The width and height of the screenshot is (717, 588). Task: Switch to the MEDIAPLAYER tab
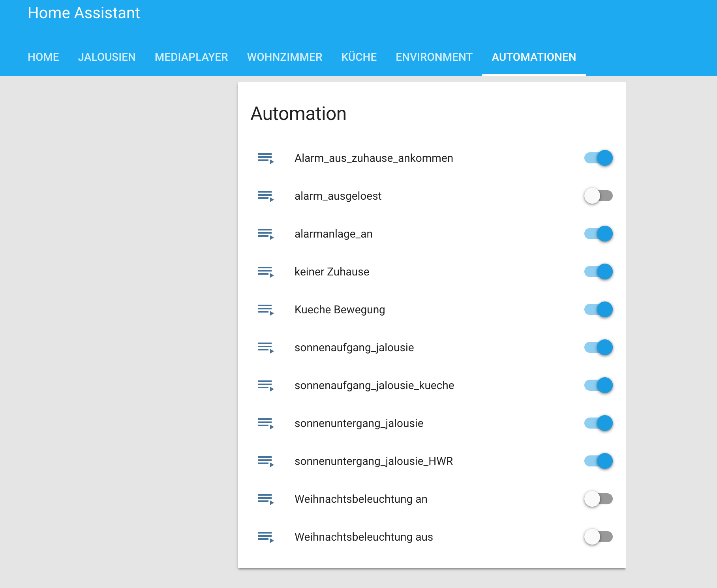tap(191, 57)
